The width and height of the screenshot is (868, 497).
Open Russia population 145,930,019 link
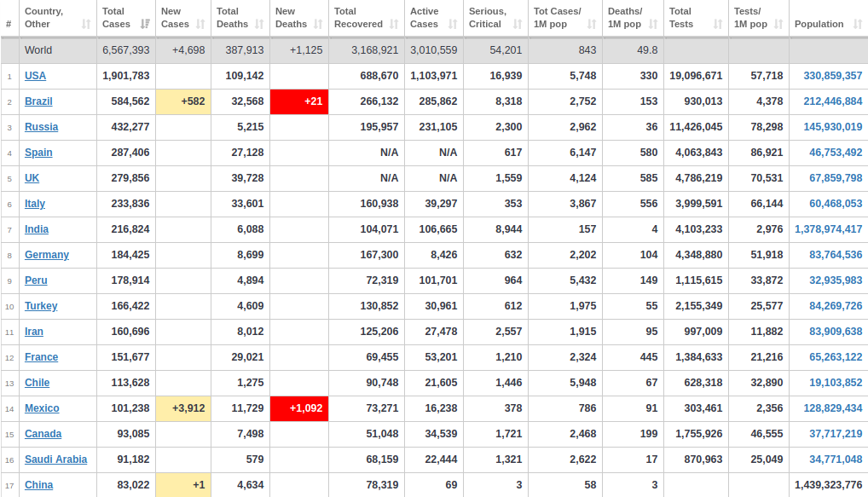coord(832,127)
